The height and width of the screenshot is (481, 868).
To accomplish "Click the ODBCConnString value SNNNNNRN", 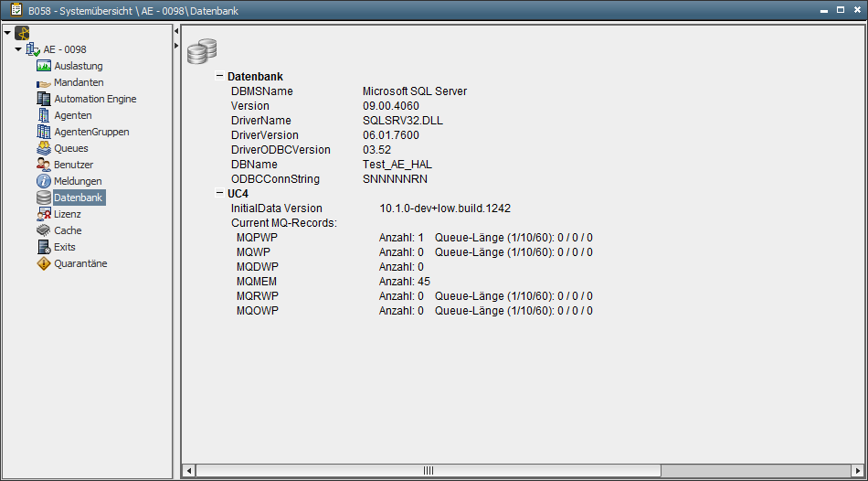I will (x=395, y=179).
